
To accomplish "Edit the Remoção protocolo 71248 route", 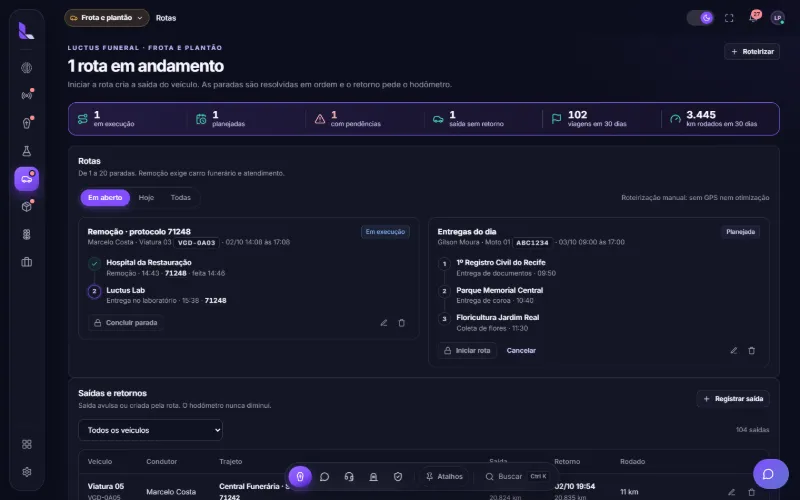I will click(384, 322).
